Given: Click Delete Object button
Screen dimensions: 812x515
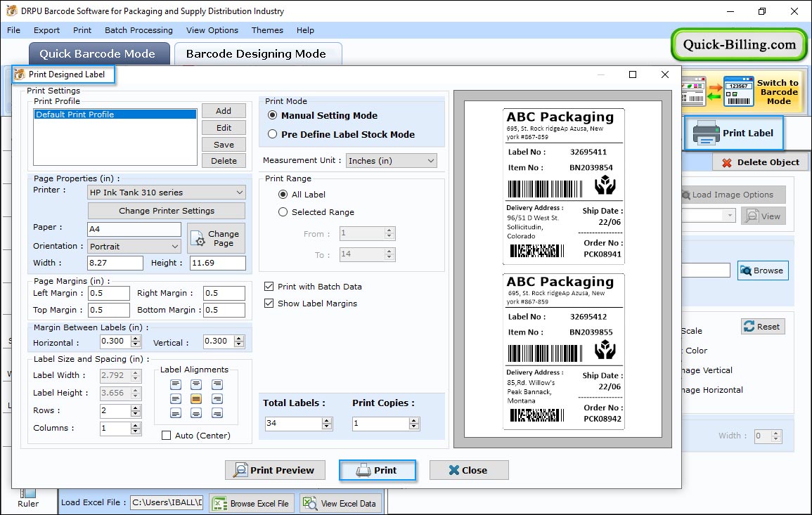Looking at the screenshot, I should tap(760, 162).
